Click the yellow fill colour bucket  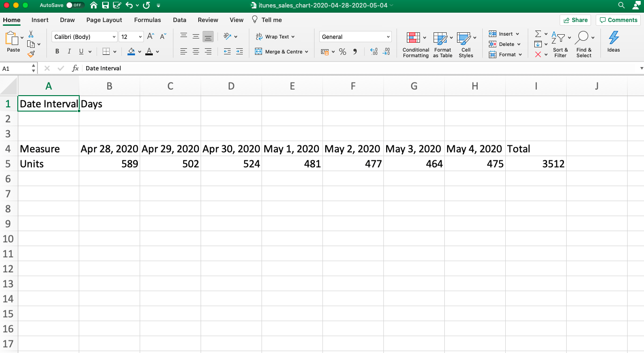point(131,52)
